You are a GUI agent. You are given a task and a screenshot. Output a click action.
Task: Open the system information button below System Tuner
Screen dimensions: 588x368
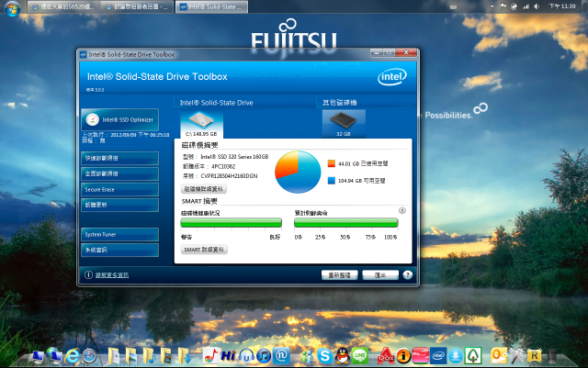120,250
